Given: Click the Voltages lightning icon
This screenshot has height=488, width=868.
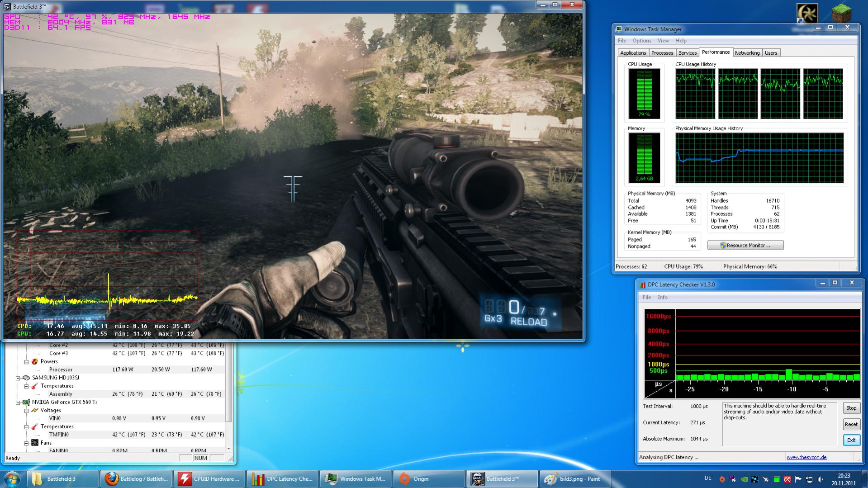Looking at the screenshot, I should tap(34, 410).
